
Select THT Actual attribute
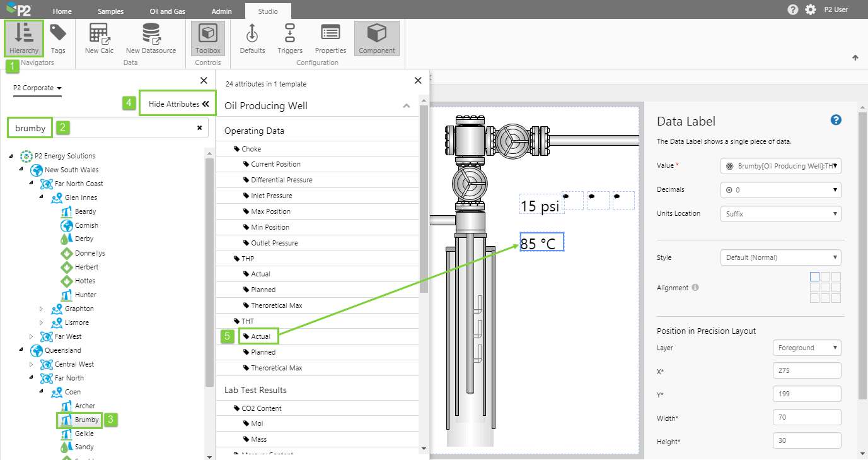coord(260,336)
